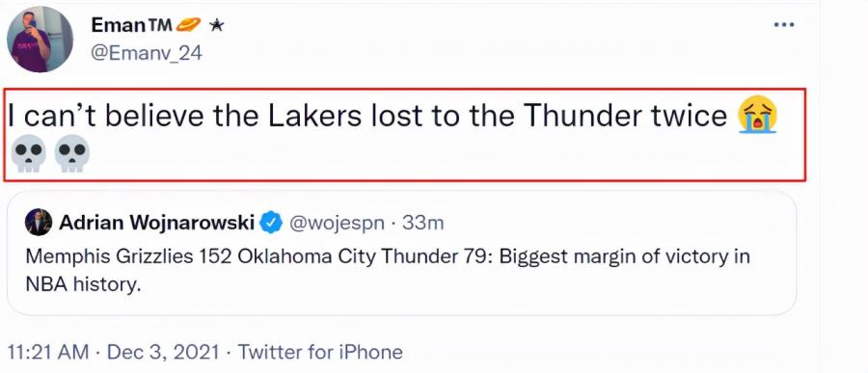Click the 33m quoted tweet timestamp
The width and height of the screenshot is (868, 373).
(x=423, y=223)
